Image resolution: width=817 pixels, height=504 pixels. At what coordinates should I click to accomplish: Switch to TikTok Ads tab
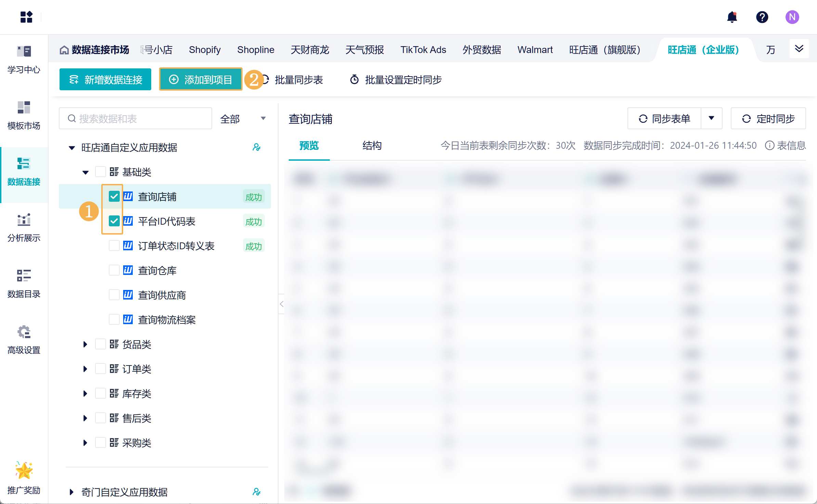click(423, 50)
